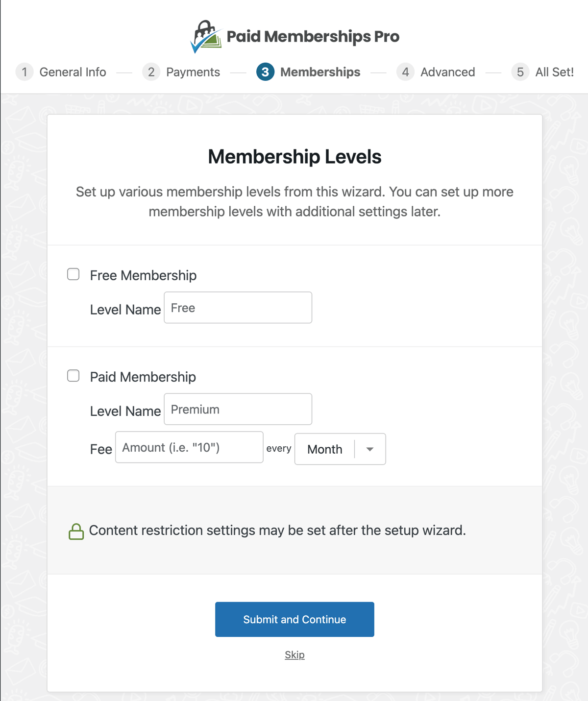The height and width of the screenshot is (701, 588).
Task: Click step 4 circle icon
Action: 405,72
